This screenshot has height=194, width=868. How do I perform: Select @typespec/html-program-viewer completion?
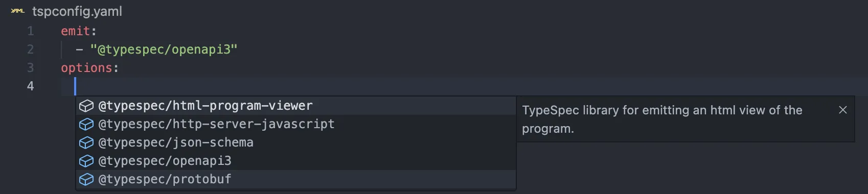pyautogui.click(x=296, y=106)
